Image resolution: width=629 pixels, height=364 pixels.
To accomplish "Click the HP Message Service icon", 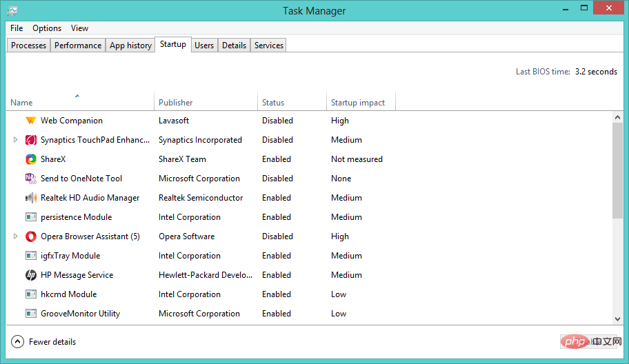I will coord(30,275).
